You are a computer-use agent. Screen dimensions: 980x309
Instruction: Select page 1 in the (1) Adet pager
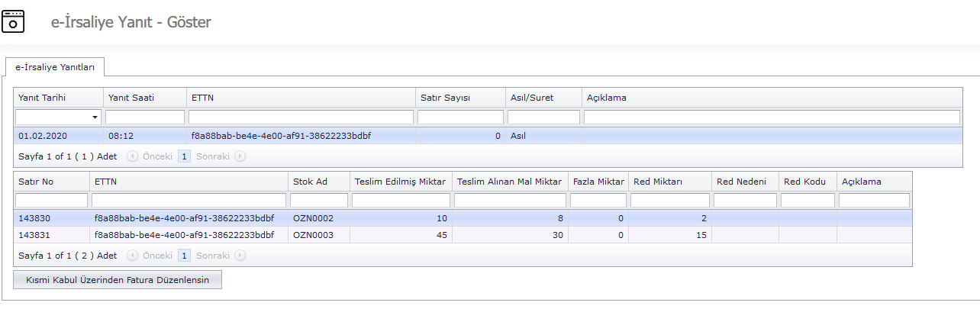(184, 156)
